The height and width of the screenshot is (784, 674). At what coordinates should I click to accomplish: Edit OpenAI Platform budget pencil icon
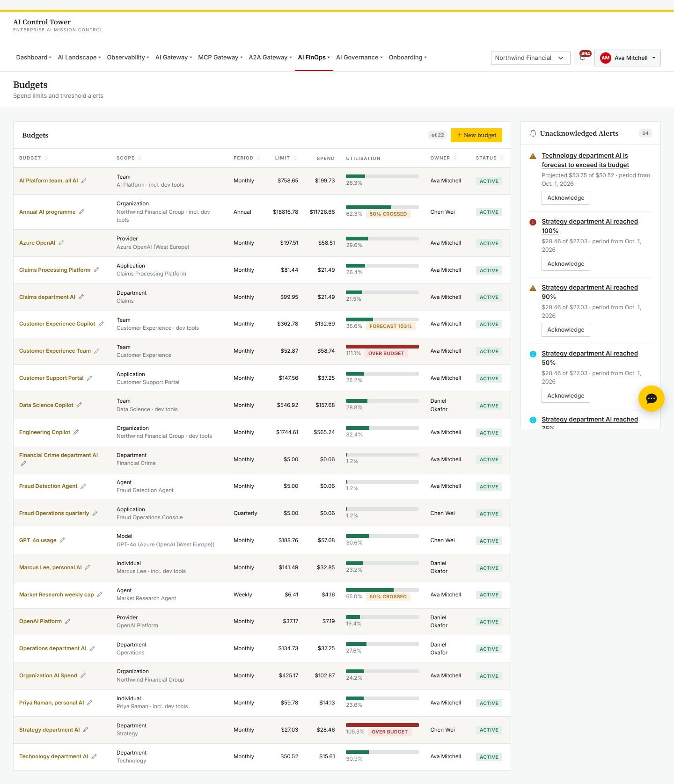(x=67, y=621)
